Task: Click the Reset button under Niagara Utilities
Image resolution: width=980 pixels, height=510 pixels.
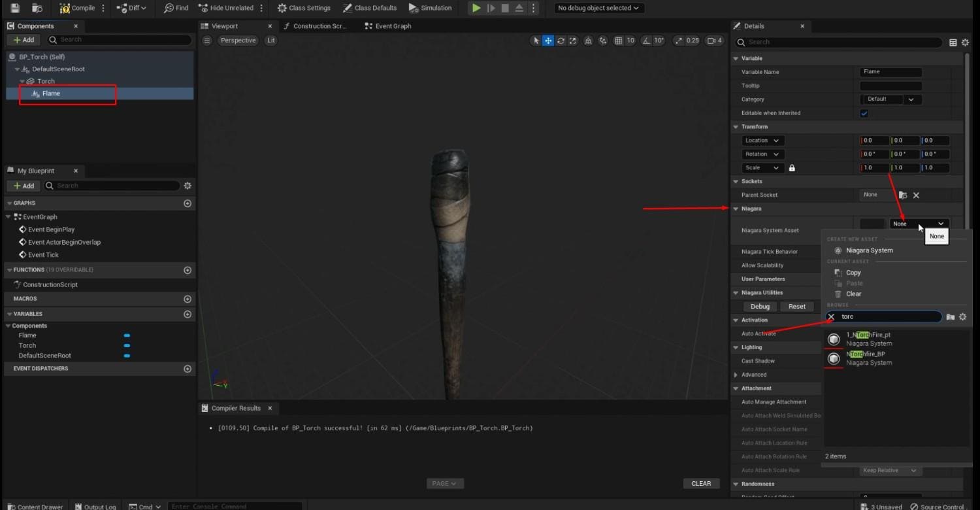Action: pyautogui.click(x=797, y=307)
